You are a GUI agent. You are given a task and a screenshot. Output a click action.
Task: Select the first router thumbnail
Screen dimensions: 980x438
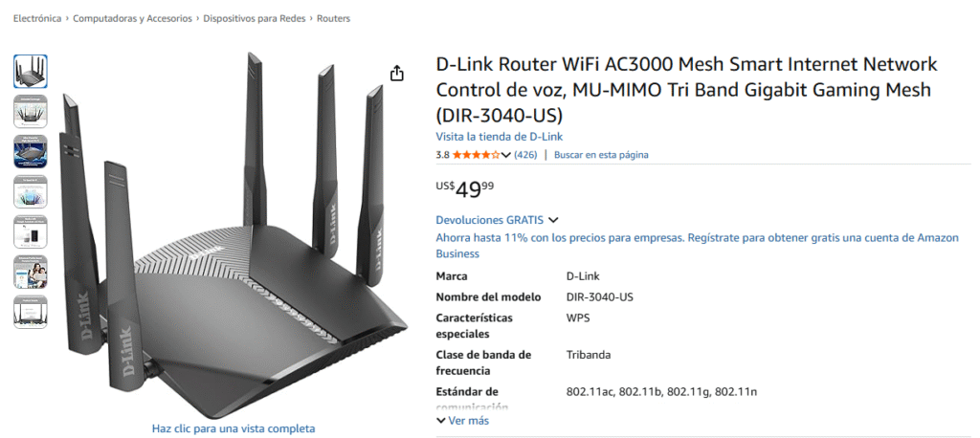(31, 71)
